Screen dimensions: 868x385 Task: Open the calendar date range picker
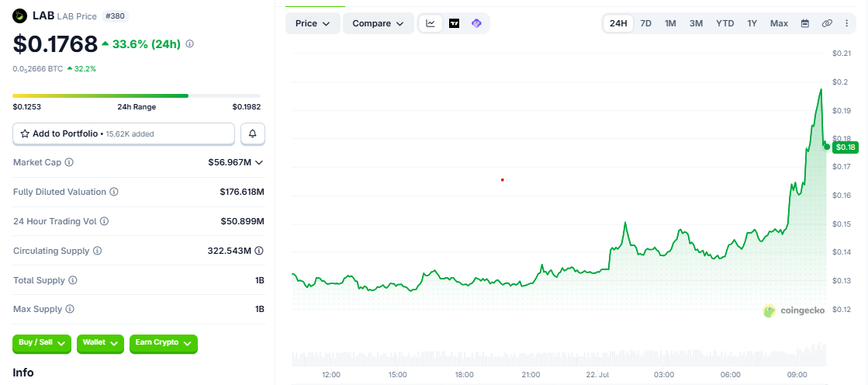coord(805,23)
